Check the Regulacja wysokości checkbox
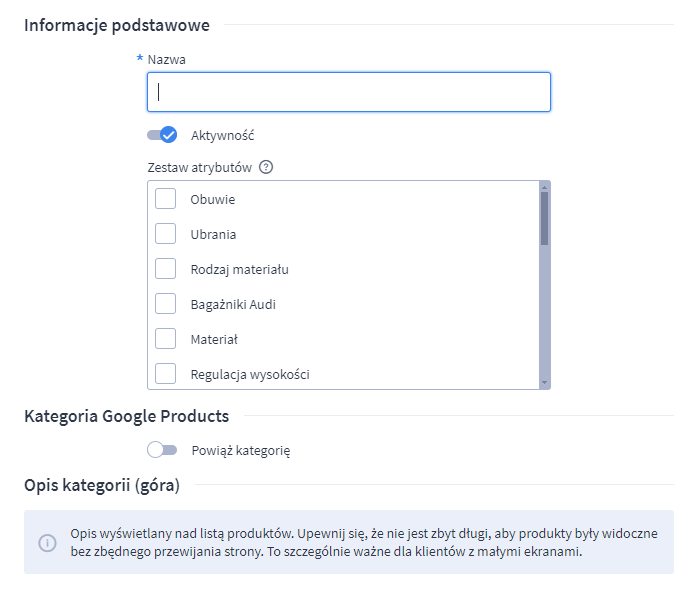This screenshot has width=696, height=589. (166, 374)
